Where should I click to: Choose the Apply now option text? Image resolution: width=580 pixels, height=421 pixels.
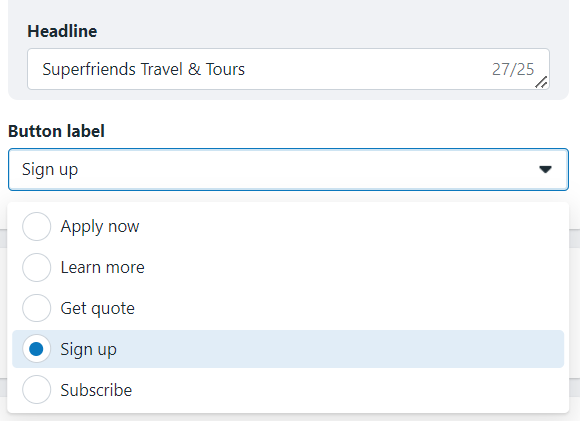tap(100, 226)
